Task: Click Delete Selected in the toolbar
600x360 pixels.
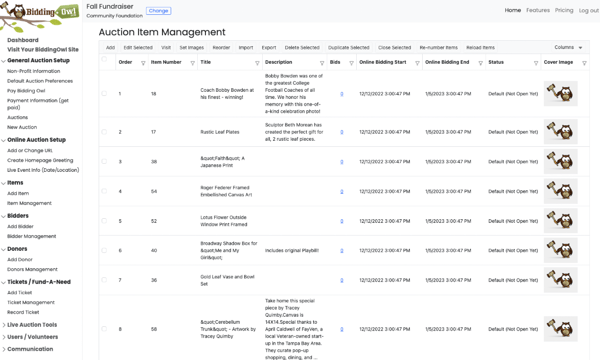Action: [x=302, y=47]
